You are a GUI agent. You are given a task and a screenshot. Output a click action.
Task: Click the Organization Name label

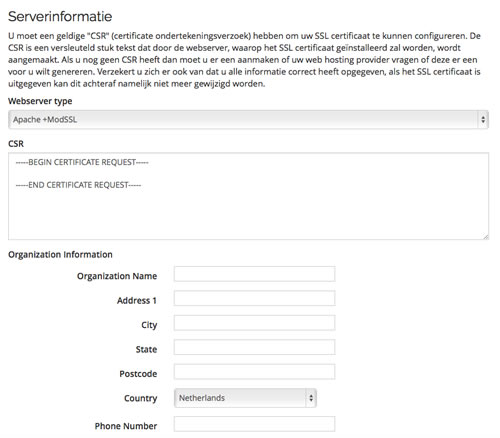pyautogui.click(x=117, y=276)
